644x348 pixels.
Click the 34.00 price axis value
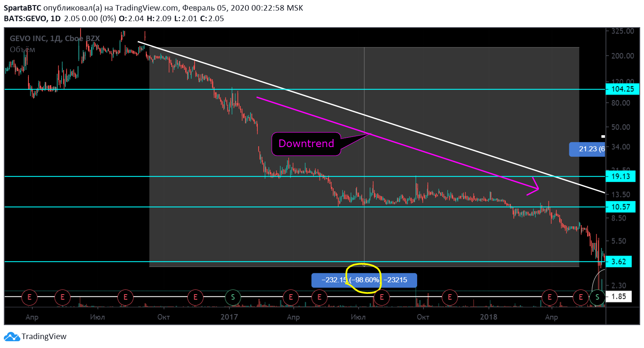pyautogui.click(x=621, y=147)
